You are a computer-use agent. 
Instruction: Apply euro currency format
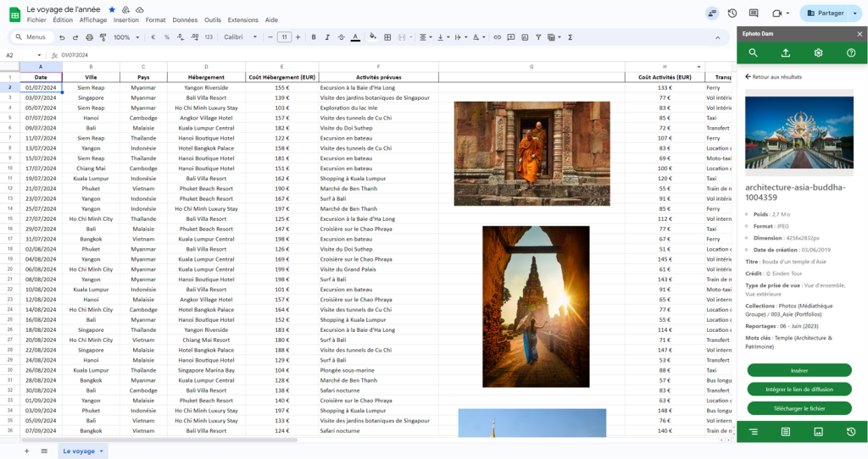(153, 37)
